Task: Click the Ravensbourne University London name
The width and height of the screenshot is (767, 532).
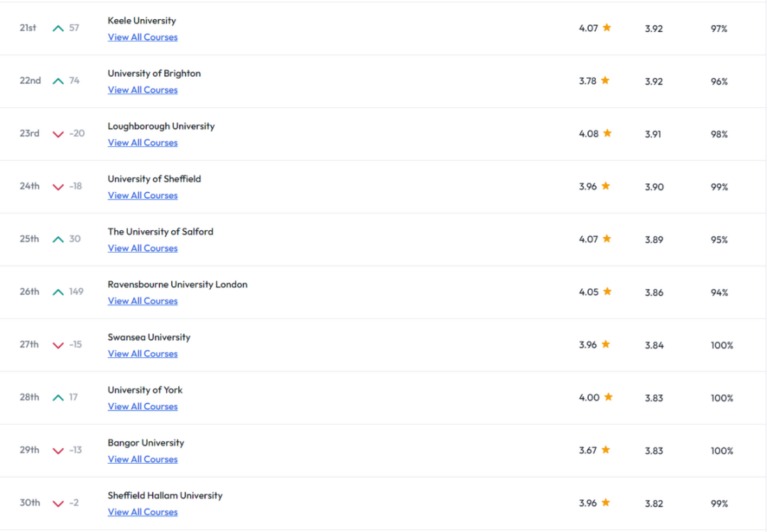Action: pos(178,285)
